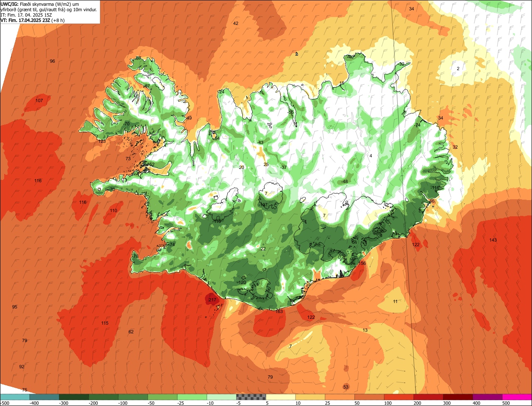The image size is (532, 406).
Task: Select the dark green swatch between -300 and -200
Action: pos(74,397)
